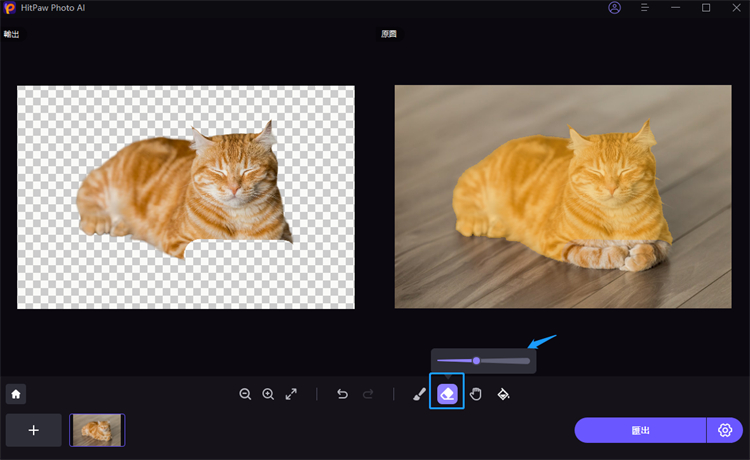The width and height of the screenshot is (750, 460).
Task: Select the Brush tool
Action: point(419,394)
